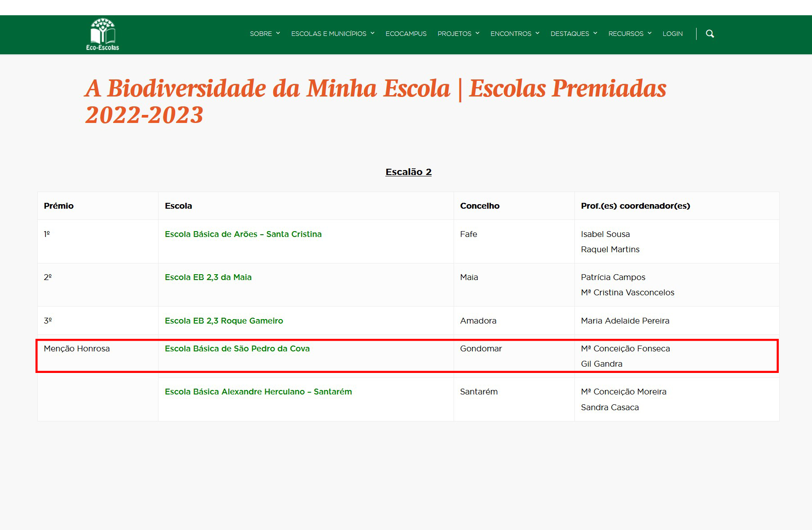
Task: Open the Escola EB 2,3 da Maia link
Action: pos(208,277)
